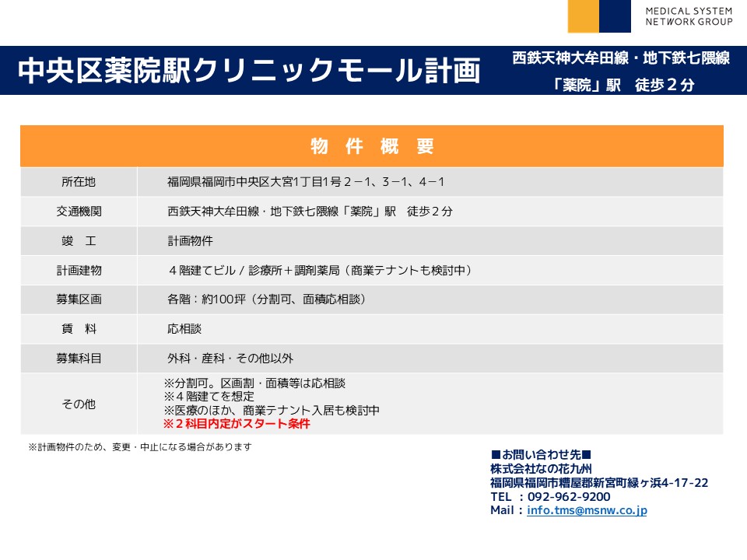Click the 西鉄天神大牟田線・地下鉄七隈線 subtitle

(x=620, y=58)
